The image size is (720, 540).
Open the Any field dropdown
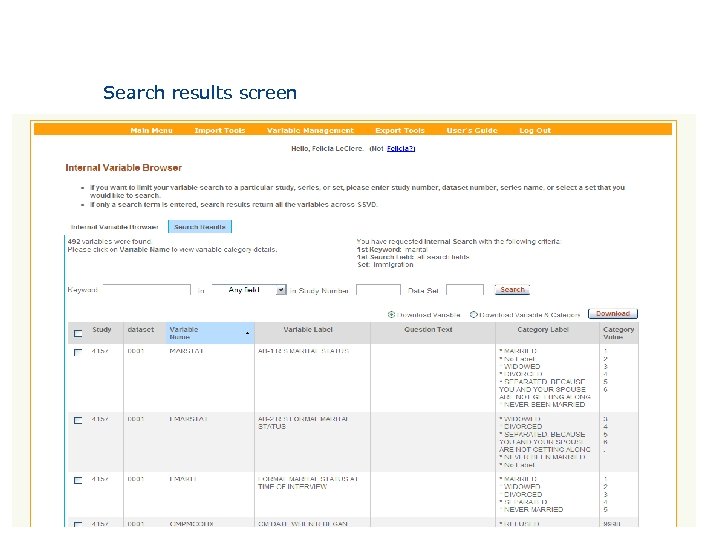249,290
